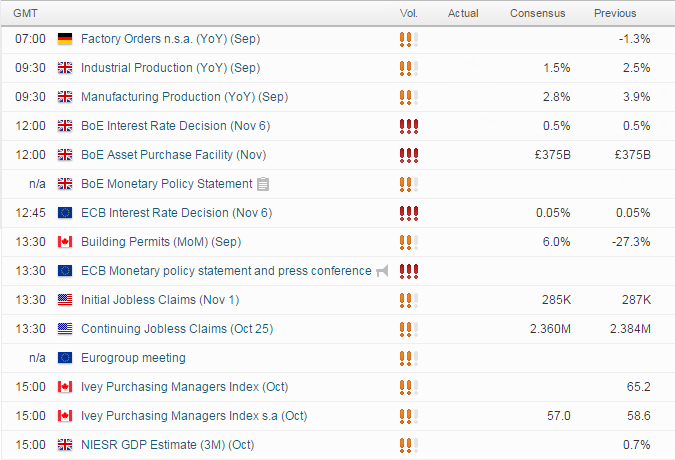Click the high volatility indicator for BoE Interest Rate Decision

point(409,126)
